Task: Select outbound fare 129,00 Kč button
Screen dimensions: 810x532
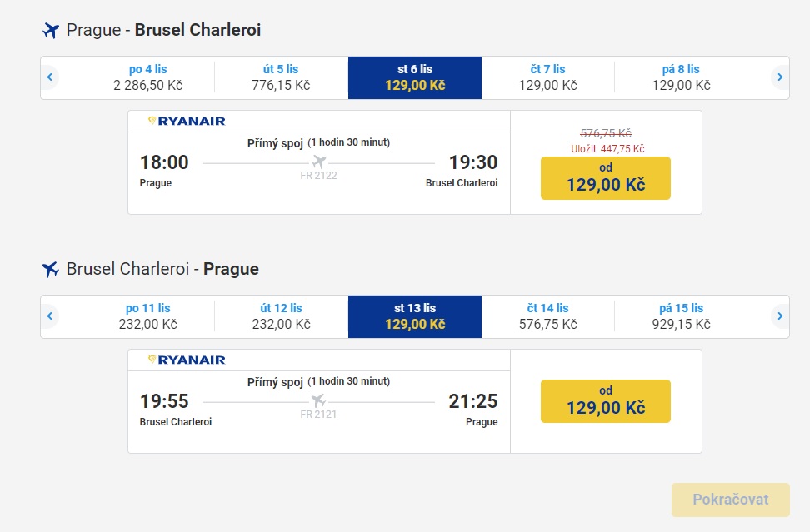Action: [x=606, y=178]
